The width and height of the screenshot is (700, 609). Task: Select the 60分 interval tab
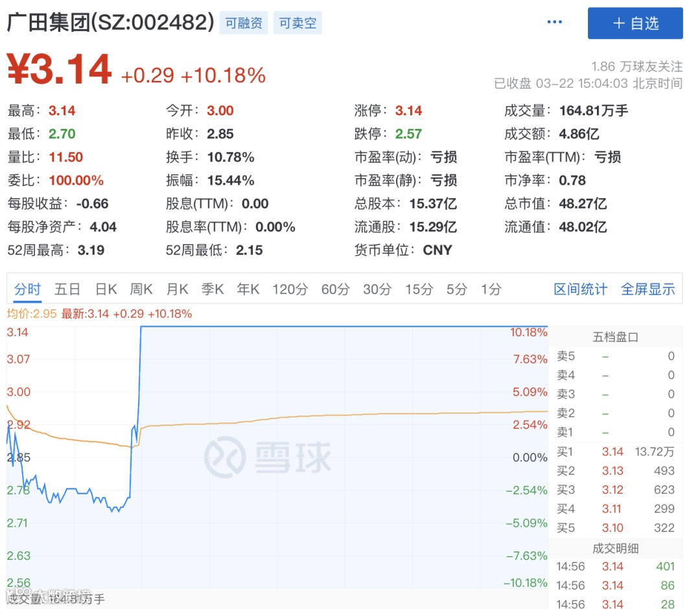click(x=335, y=289)
